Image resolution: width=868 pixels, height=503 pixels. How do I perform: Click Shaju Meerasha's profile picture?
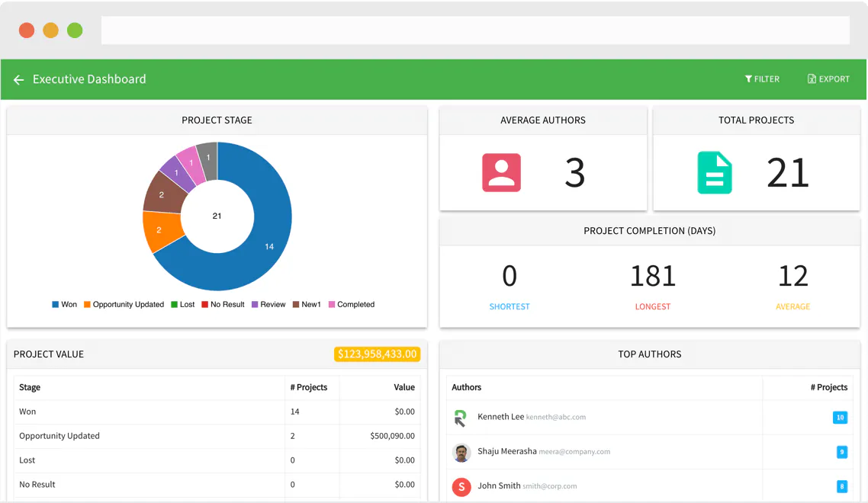point(461,452)
